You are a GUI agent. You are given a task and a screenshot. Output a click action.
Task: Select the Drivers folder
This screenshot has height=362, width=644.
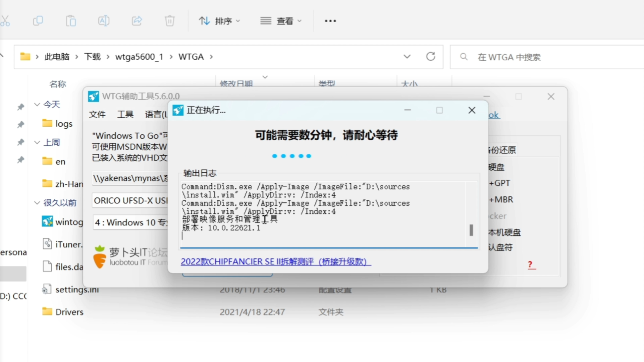tap(63, 312)
